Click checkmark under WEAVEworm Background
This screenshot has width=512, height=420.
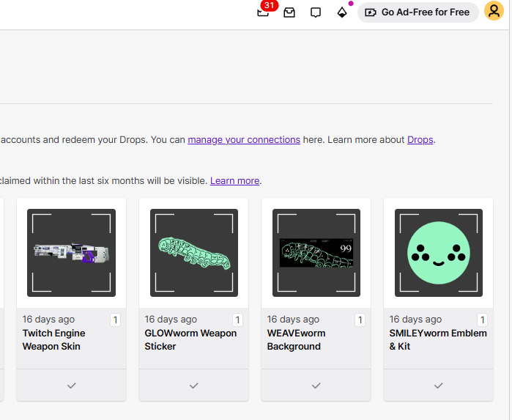tap(316, 386)
